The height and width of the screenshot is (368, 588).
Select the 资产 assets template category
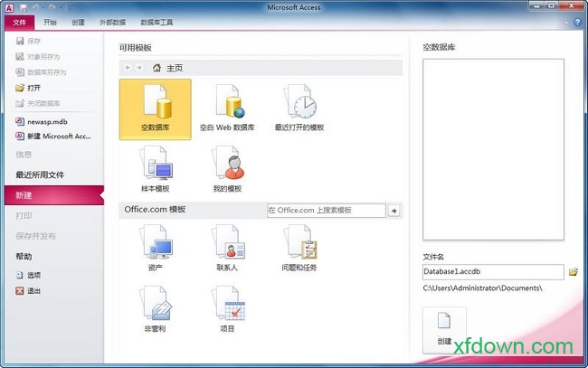pos(155,248)
